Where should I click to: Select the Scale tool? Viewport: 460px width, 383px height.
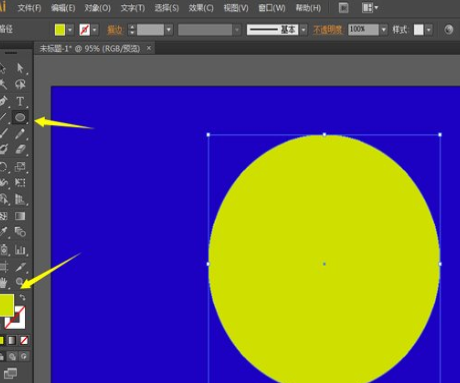(x=20, y=166)
